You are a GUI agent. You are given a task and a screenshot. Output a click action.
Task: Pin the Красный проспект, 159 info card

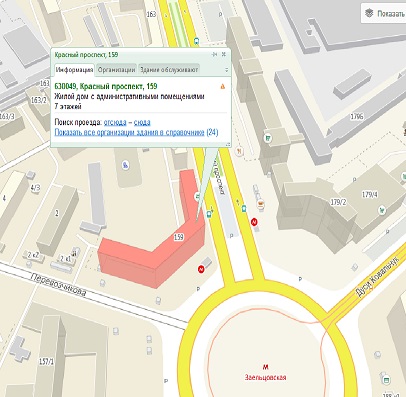click(214, 54)
